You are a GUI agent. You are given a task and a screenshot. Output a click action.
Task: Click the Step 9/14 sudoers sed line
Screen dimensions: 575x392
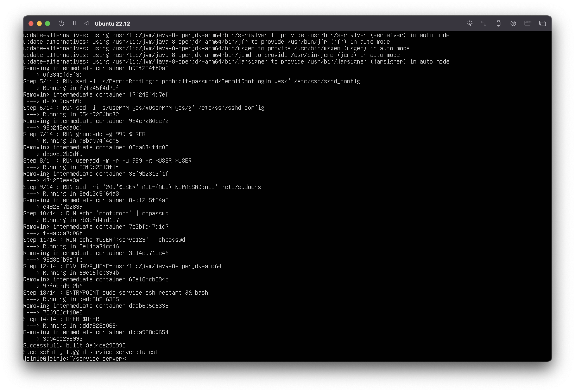click(142, 187)
